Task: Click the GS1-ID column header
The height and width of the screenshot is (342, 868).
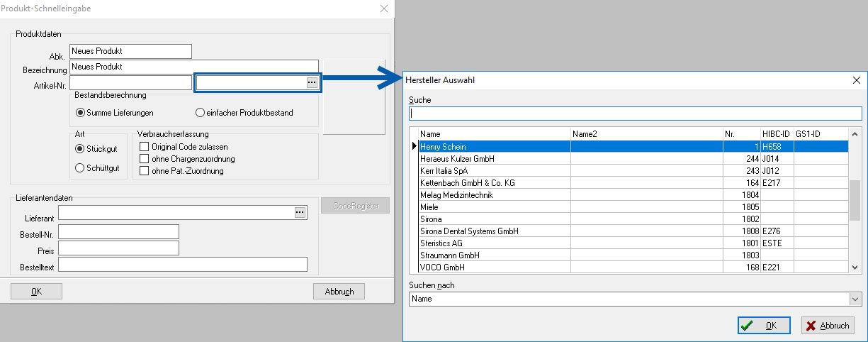Action: point(821,134)
